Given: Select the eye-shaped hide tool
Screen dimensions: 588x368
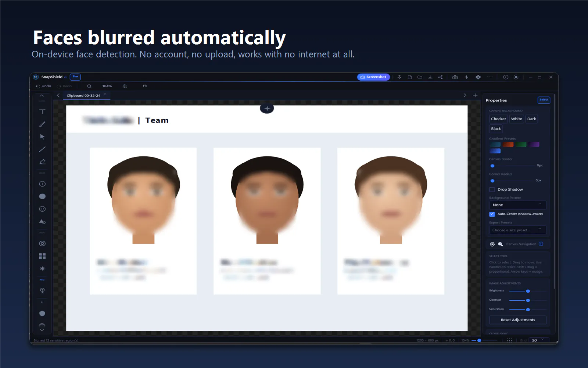Looking at the screenshot, I should pyautogui.click(x=42, y=243).
